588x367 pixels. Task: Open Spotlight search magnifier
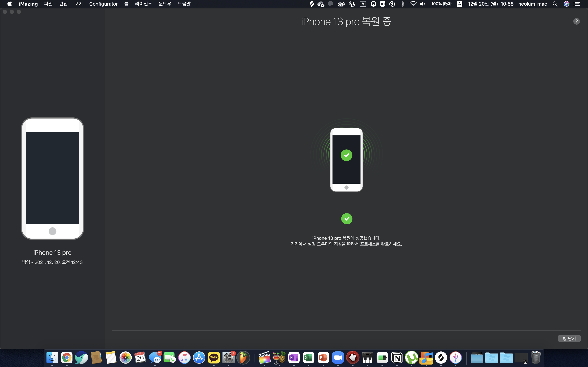pos(555,4)
